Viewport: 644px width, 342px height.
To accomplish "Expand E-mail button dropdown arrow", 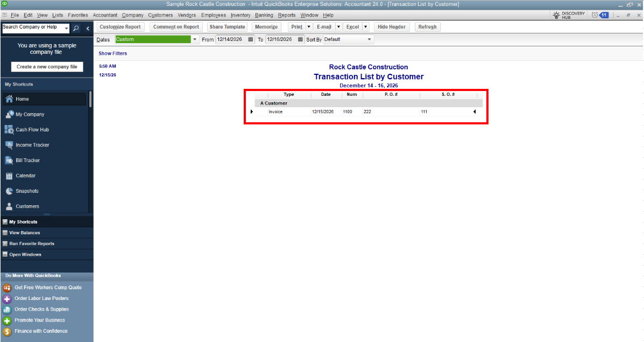I will pos(338,27).
